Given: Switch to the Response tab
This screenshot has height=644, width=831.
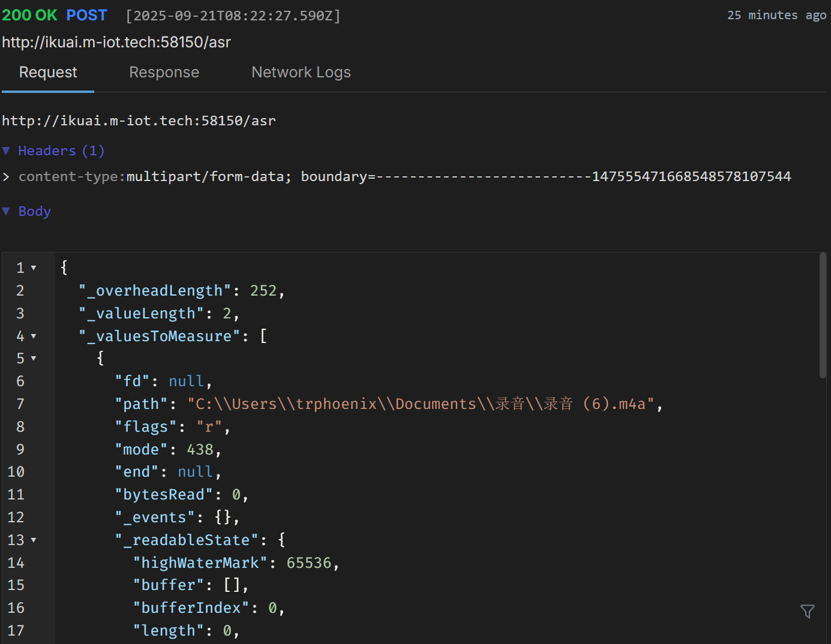Looking at the screenshot, I should pyautogui.click(x=164, y=73).
